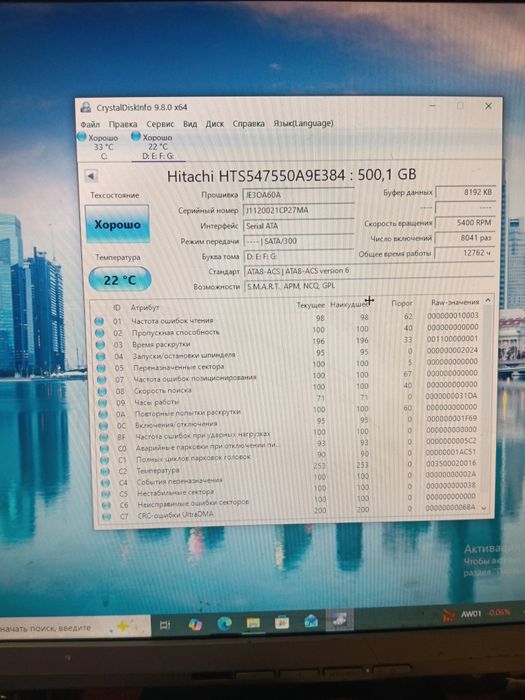Click the status orb for 0A Повторные попытки раскрутки
The image size is (525, 700).
tap(103, 414)
